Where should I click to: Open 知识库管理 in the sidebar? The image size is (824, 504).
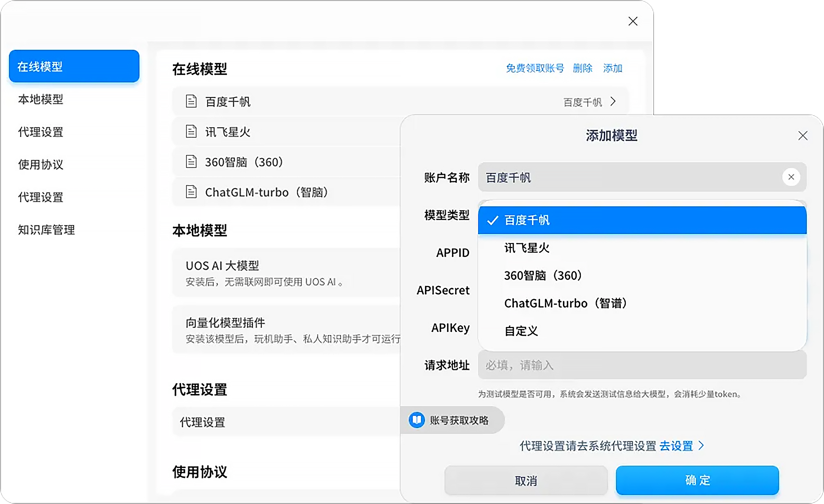pyautogui.click(x=46, y=230)
